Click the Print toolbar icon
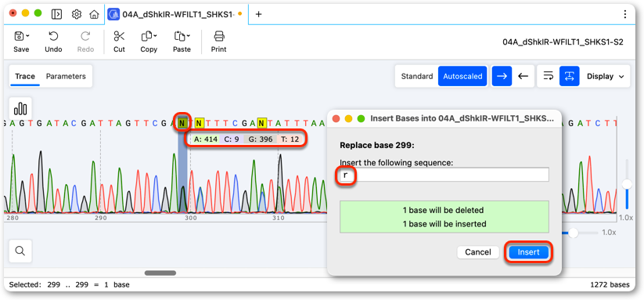Image resolution: width=644 pixels, height=300 pixels. [x=219, y=36]
